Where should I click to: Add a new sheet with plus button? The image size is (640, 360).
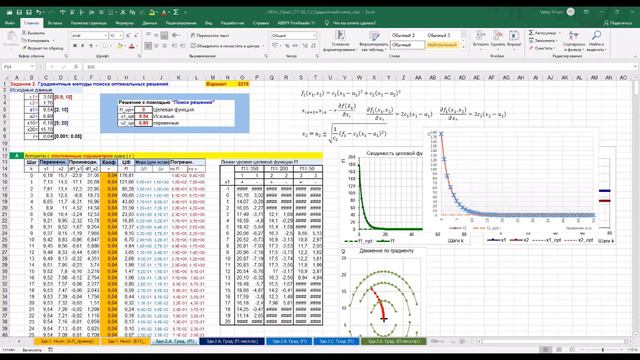click(462, 341)
